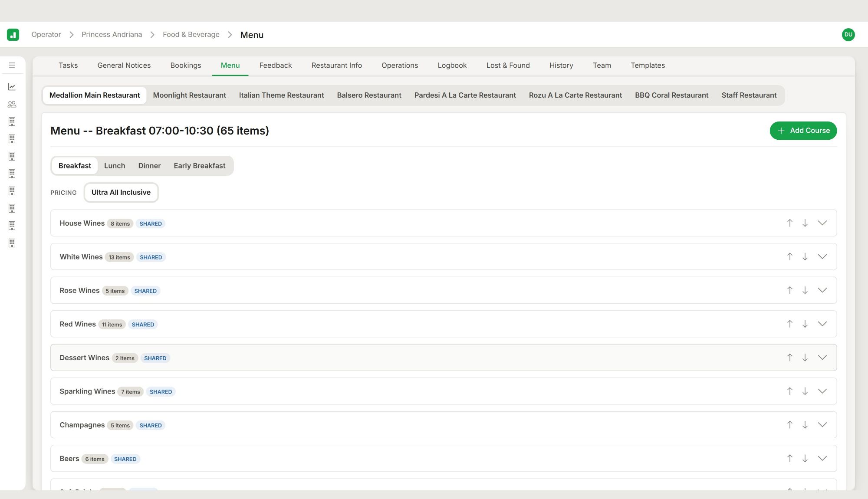Screen dimensions: 868x499
Task: Expand the Beers course
Action: pos(822,458)
